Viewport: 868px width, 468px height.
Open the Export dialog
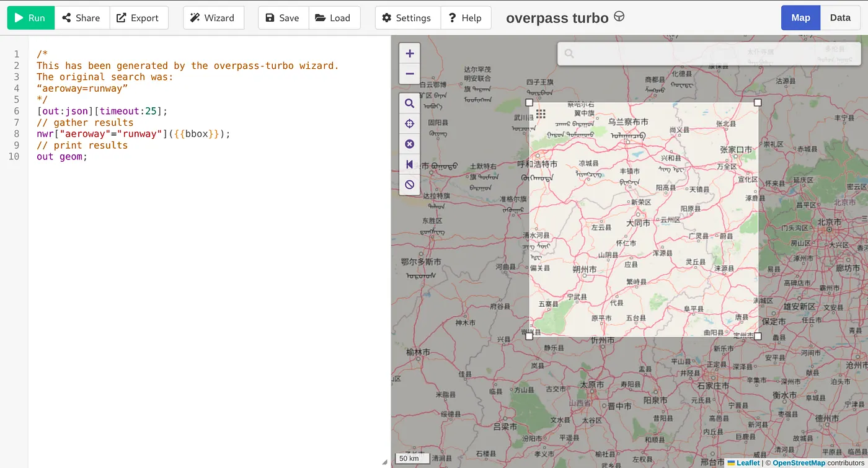pos(138,18)
